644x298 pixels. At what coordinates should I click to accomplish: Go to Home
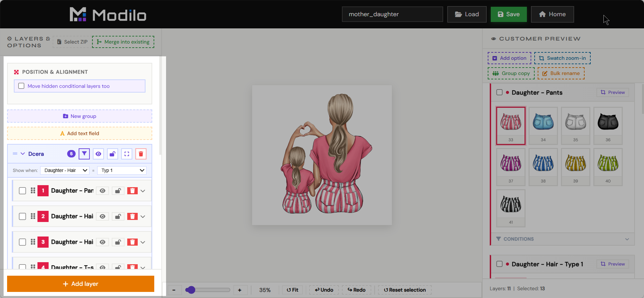click(x=553, y=14)
